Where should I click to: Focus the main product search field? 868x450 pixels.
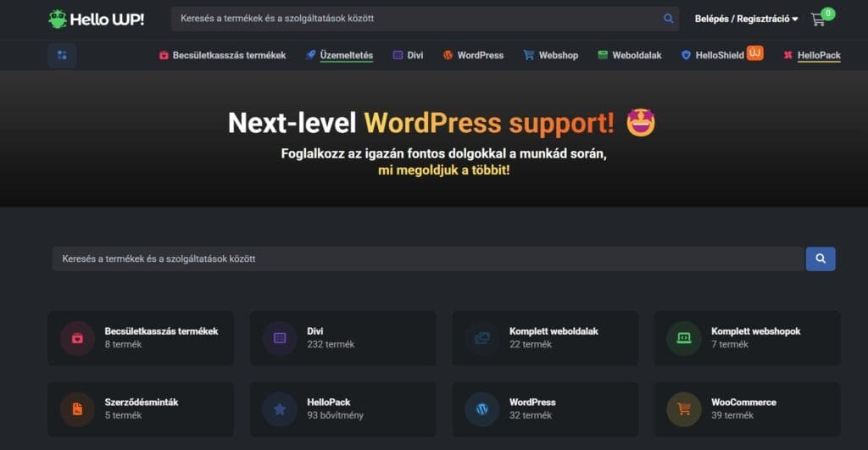tap(428, 258)
